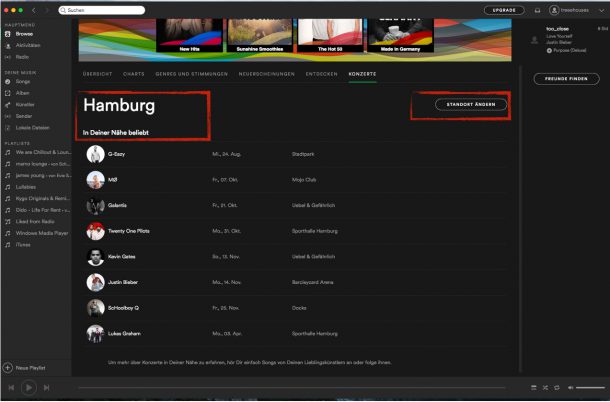Click the ScHoolboy Q artist avatar
Image resolution: width=610 pixels, height=402 pixels.
pos(95,308)
